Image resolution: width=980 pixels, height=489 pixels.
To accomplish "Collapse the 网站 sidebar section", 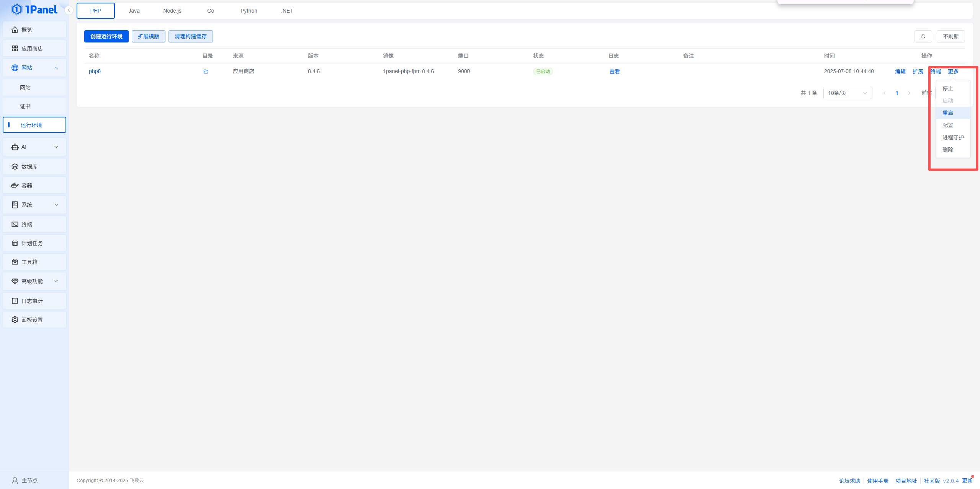I will tap(56, 68).
